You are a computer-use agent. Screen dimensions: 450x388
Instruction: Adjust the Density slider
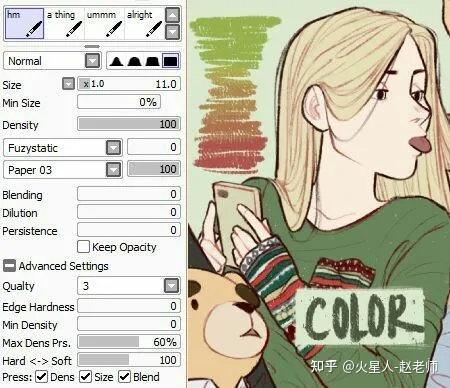[x=129, y=124]
